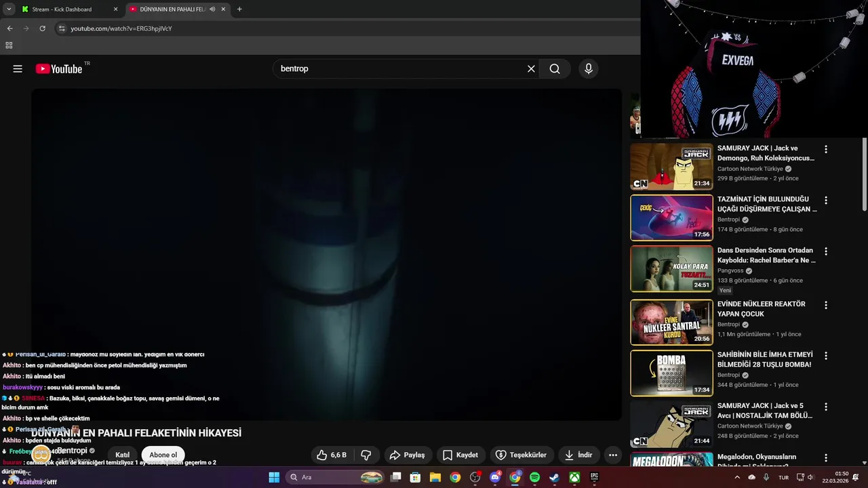Screen dimensions: 868x488
Task: Save the video with Kaydet
Action: (460, 455)
